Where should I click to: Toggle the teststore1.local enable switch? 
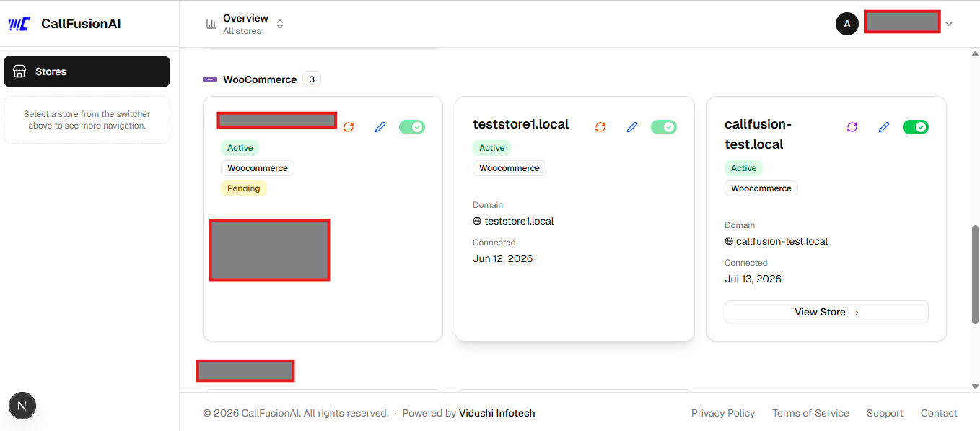(664, 127)
